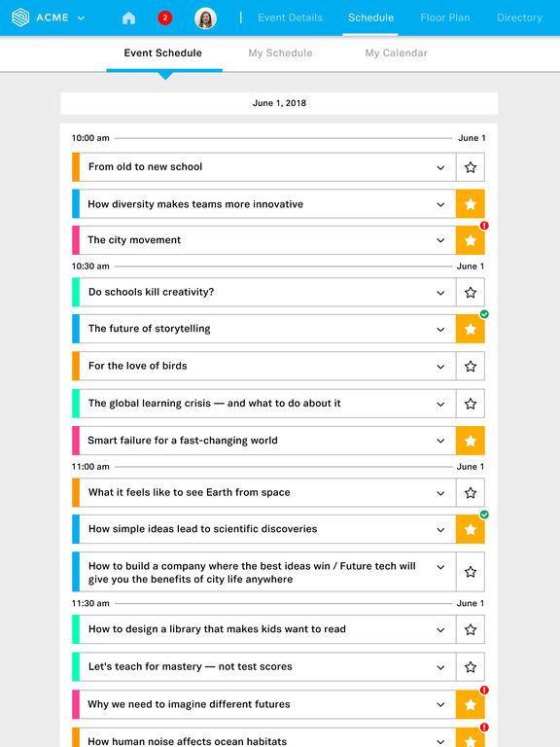Open the red notifications badge showing 2
The image size is (560, 747).
coord(164,18)
